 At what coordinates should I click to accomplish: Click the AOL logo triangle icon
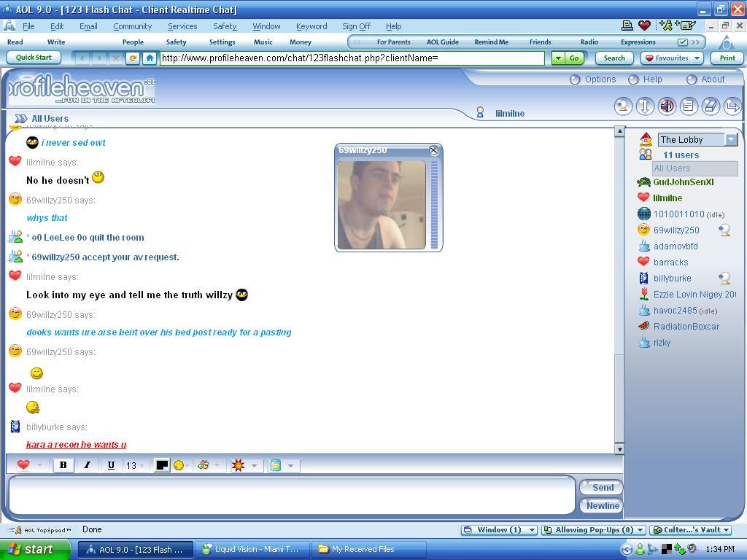[727, 43]
